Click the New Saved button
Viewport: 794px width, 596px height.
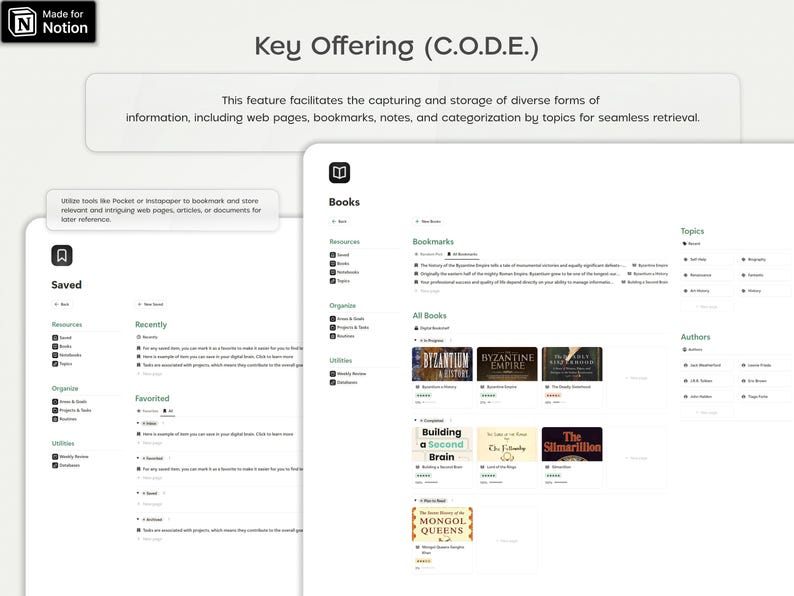[x=150, y=304]
